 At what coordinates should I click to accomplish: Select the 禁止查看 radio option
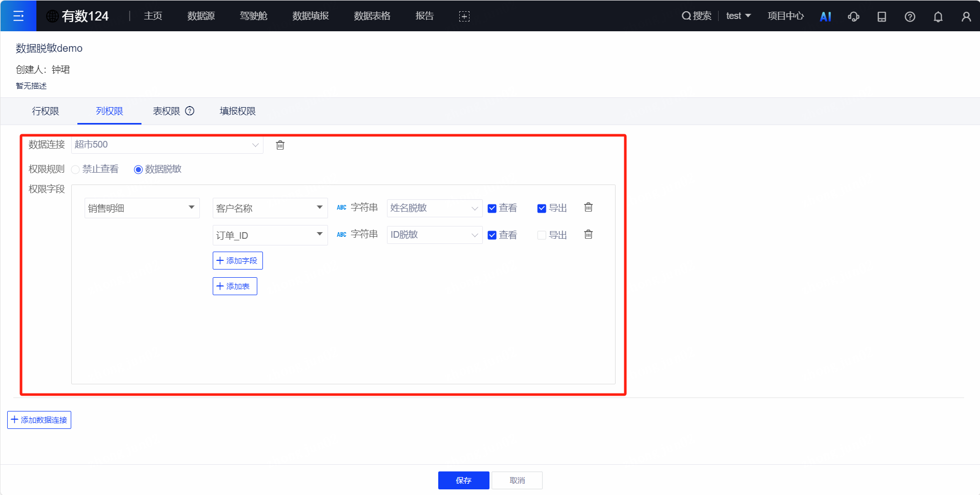click(76, 170)
